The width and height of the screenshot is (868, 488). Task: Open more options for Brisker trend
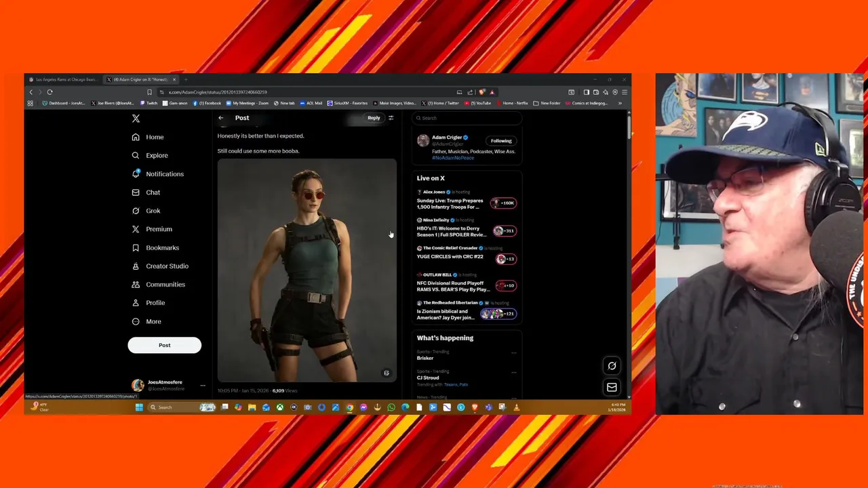point(513,352)
